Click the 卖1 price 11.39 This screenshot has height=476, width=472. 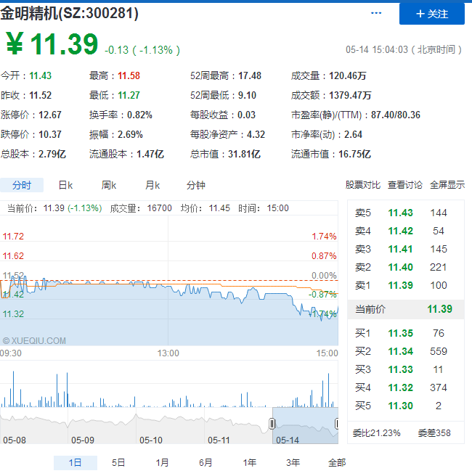pos(400,285)
